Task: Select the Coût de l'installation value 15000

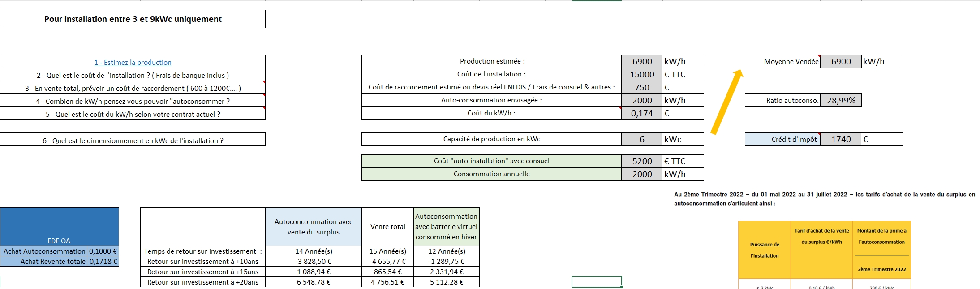Action: [641, 75]
